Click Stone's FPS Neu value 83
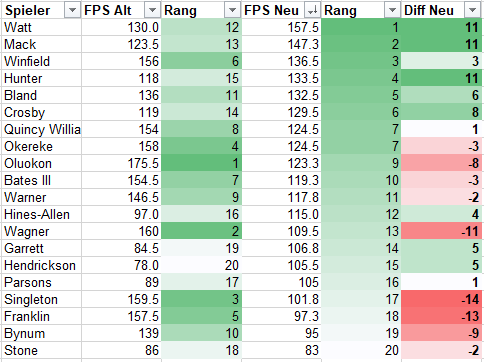This screenshot has height=362, width=484. point(281,350)
